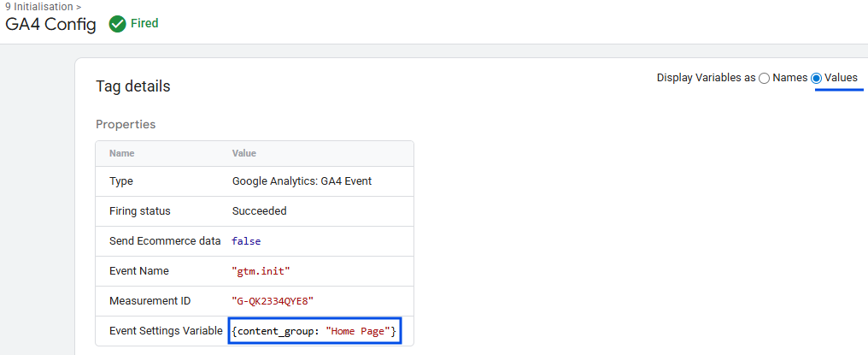Click the Name column header
Screen dimensions: 868x355
pyautogui.click(x=121, y=153)
